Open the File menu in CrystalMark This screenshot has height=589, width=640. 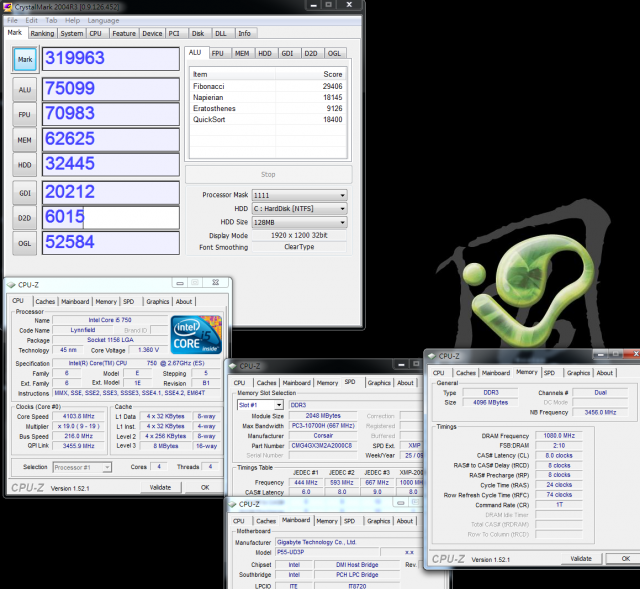pyautogui.click(x=12, y=20)
